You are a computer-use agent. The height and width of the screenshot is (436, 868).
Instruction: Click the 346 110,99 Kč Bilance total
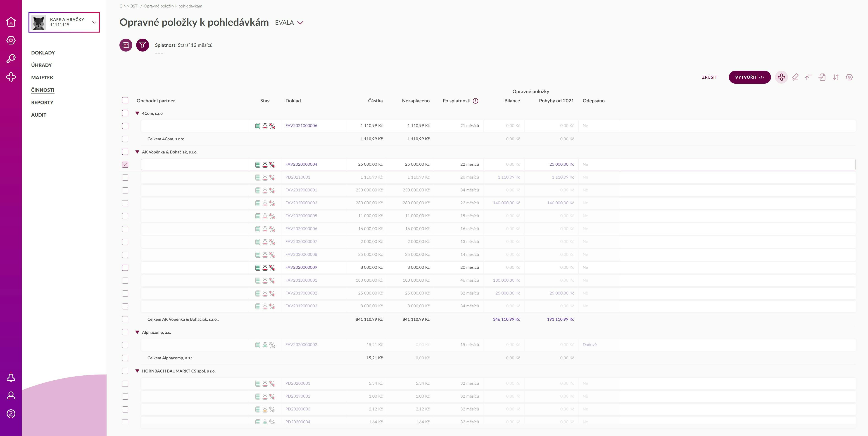click(506, 319)
